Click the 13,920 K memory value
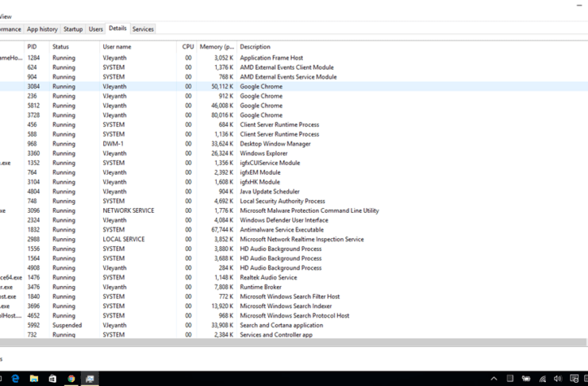588x386 pixels. 222,307
